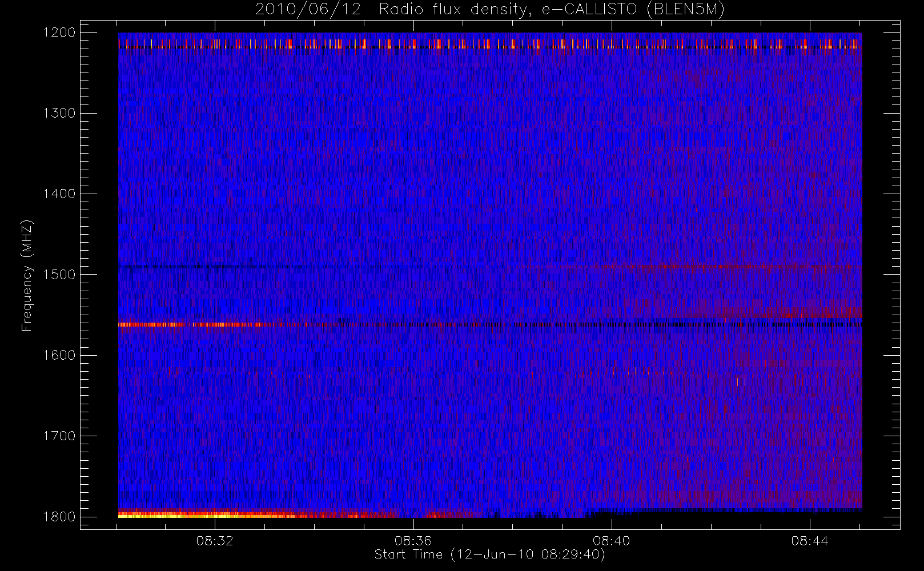Image resolution: width=924 pixels, height=571 pixels.
Task: Click the 08:44 time tick label
Action: coord(810,541)
